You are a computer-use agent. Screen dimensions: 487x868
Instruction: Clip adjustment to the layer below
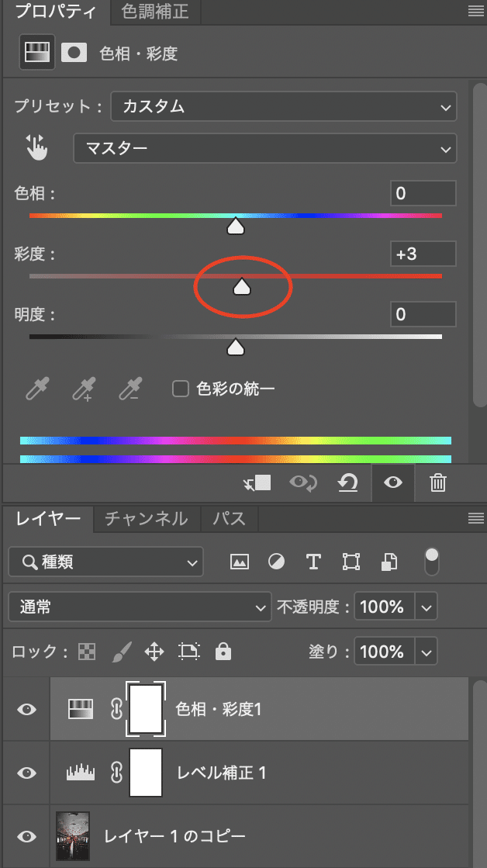tap(257, 482)
